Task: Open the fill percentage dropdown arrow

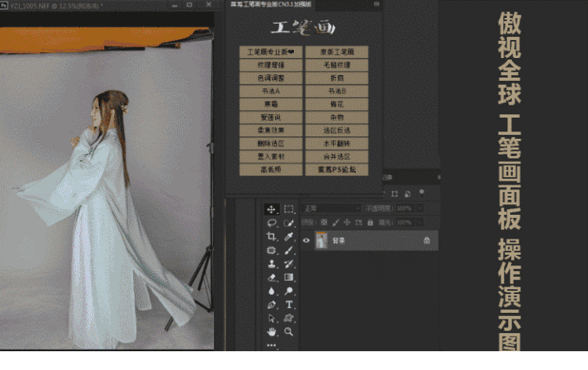Action: coord(420,223)
